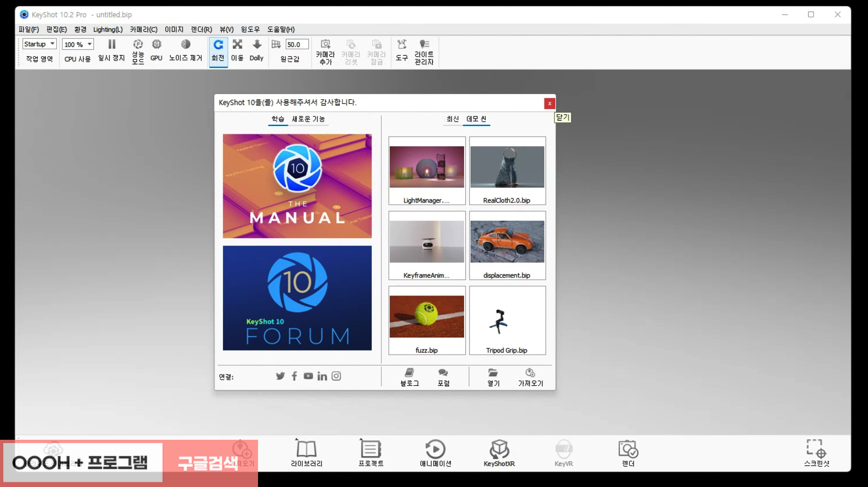Open the Project (프로젝트) panel

[x=371, y=453]
